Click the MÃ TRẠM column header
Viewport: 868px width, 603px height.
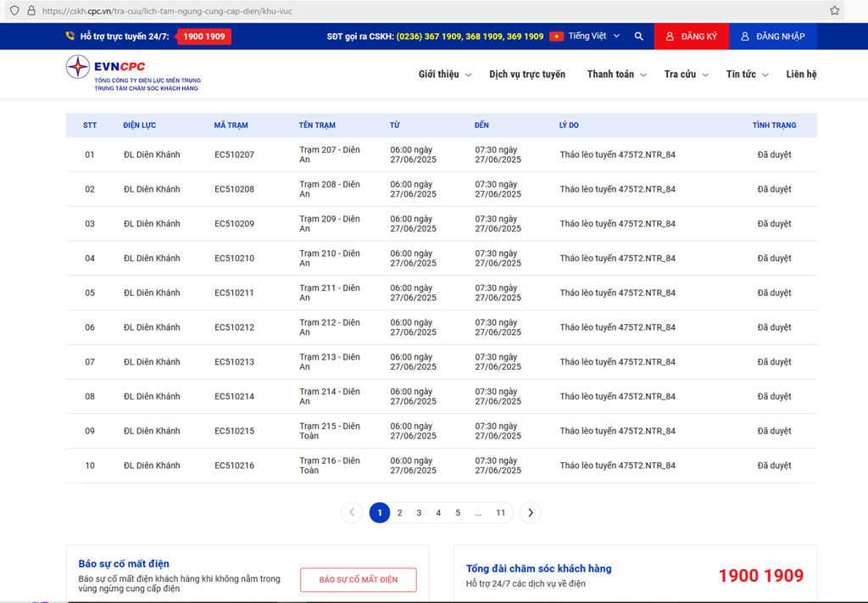pos(231,126)
